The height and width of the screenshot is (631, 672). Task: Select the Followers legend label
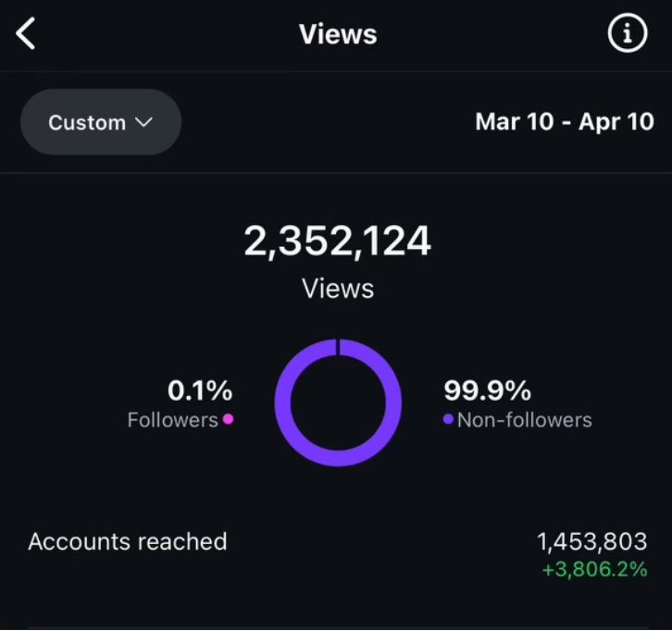(x=172, y=420)
